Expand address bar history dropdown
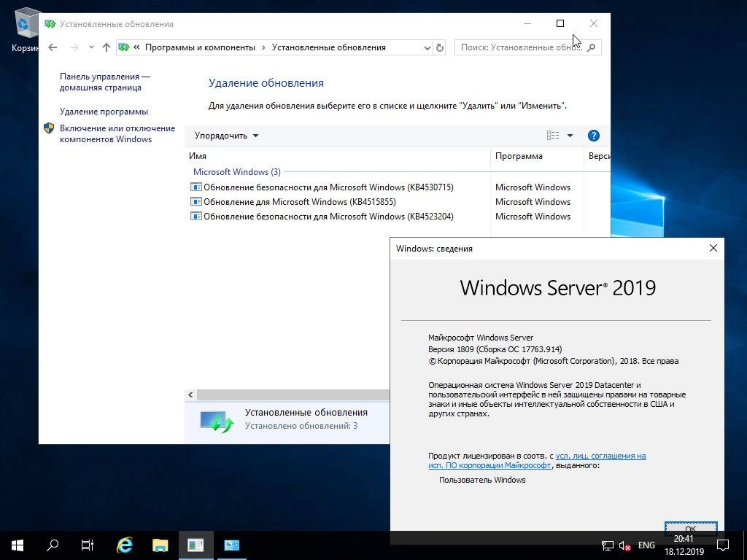747x560 pixels. click(427, 47)
